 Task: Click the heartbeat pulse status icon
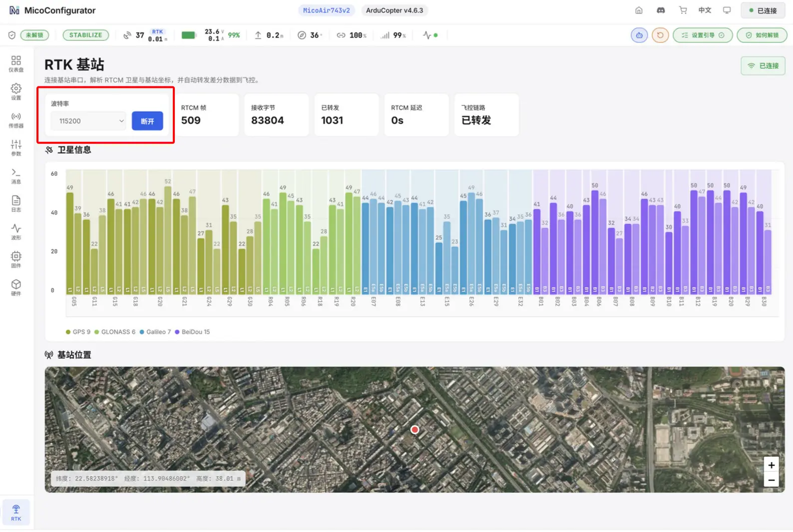[427, 35]
